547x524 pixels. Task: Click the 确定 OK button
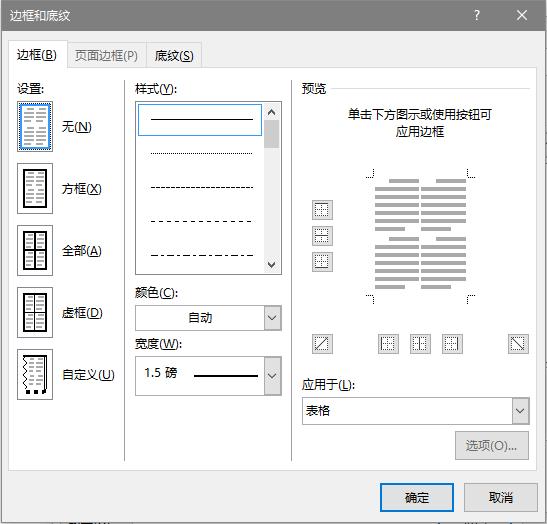click(x=417, y=497)
